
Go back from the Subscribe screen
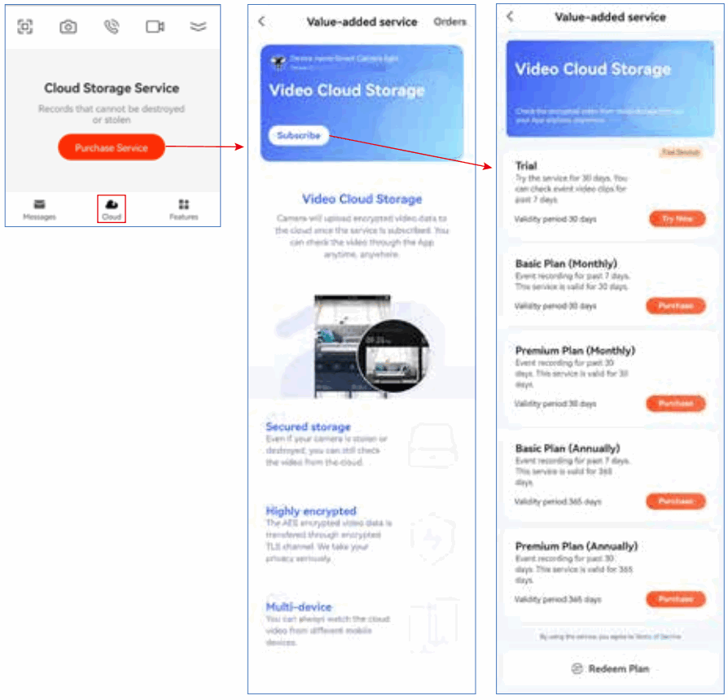pyautogui.click(x=262, y=21)
